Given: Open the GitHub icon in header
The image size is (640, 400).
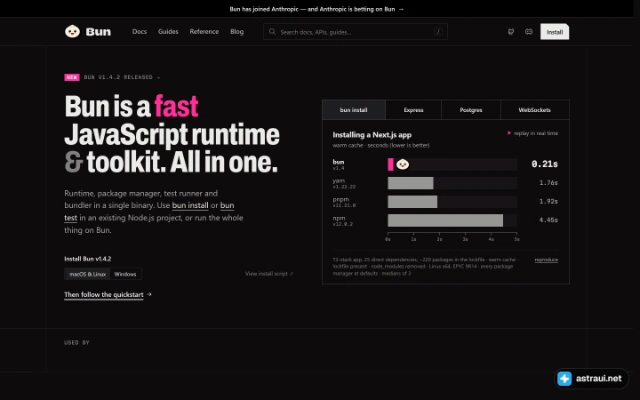Looking at the screenshot, I should tap(511, 31).
